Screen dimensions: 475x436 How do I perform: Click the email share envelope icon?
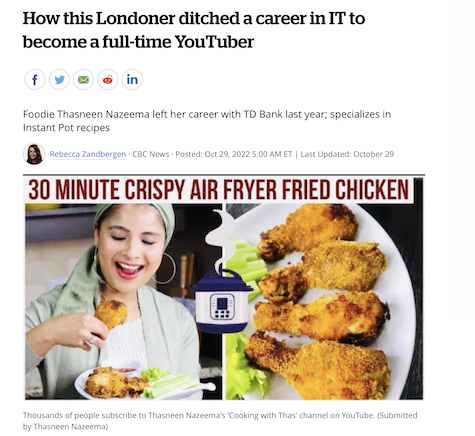coord(83,80)
